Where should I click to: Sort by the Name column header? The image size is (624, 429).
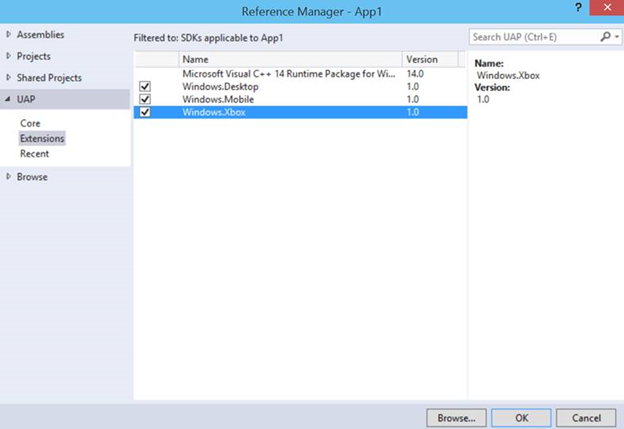click(291, 59)
